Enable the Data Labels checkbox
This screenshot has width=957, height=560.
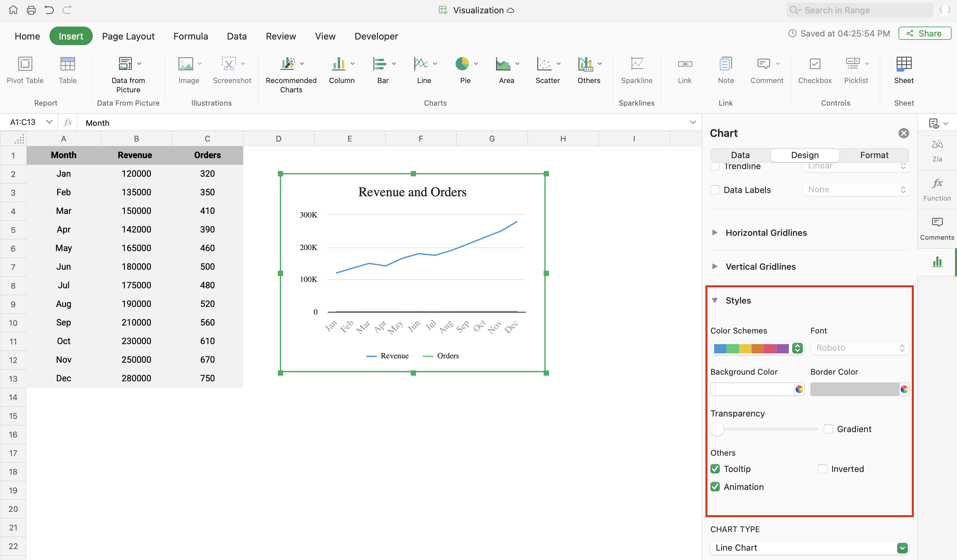point(715,190)
